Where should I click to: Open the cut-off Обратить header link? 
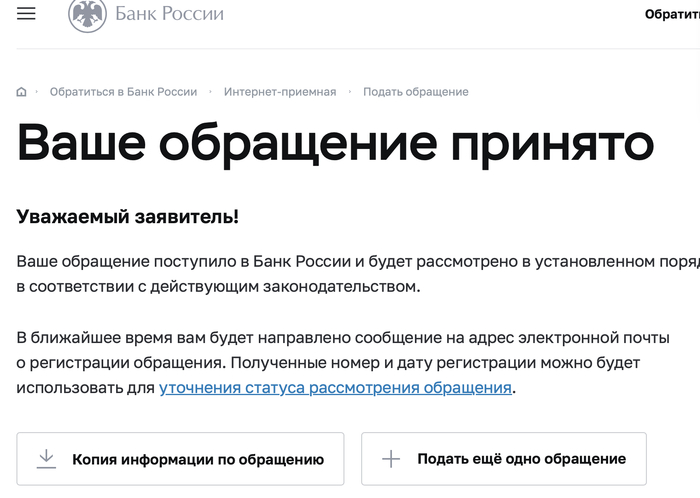pyautogui.click(x=672, y=14)
